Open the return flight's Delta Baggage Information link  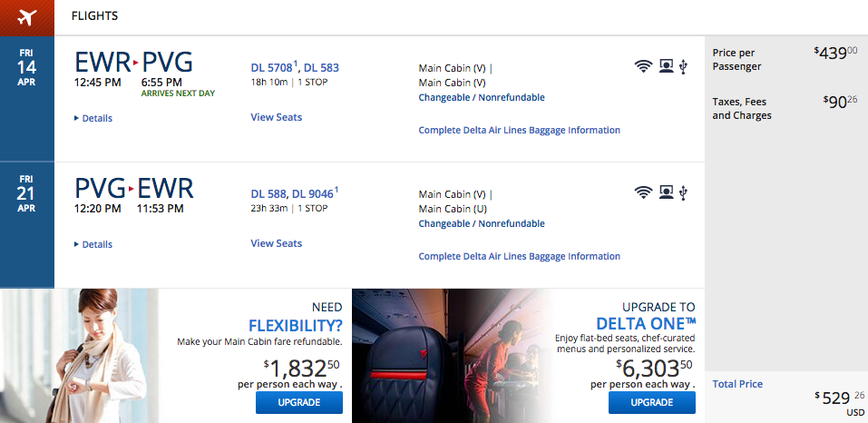(x=519, y=256)
